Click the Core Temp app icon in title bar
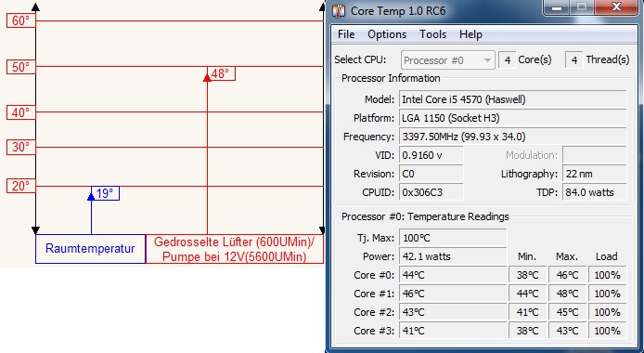Screen dimensions: 644x353 pyautogui.click(x=339, y=10)
